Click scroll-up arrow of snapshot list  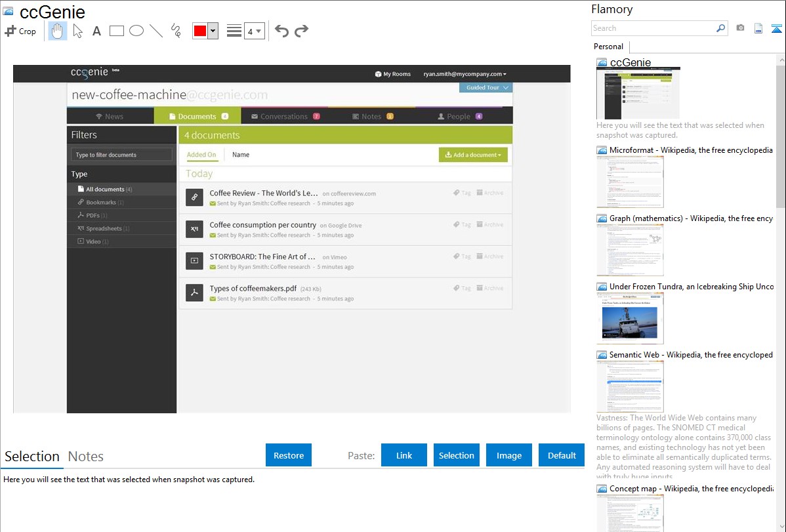pos(781,60)
